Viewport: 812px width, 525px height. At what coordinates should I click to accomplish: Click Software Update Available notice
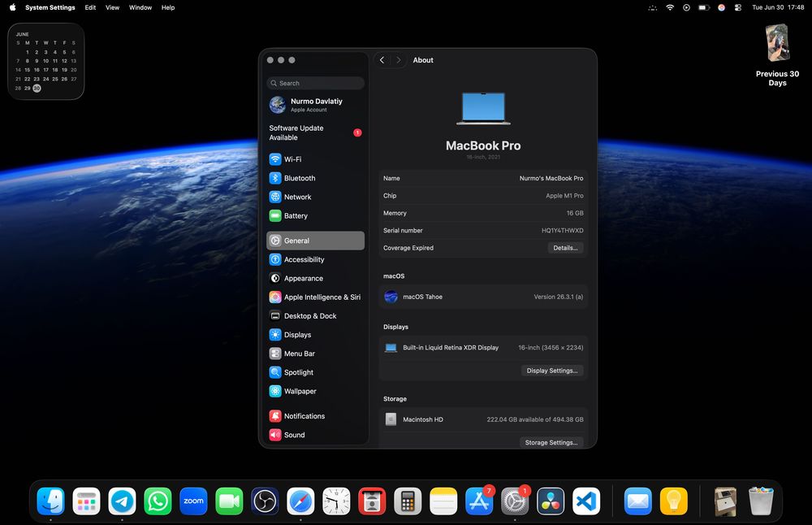point(315,132)
